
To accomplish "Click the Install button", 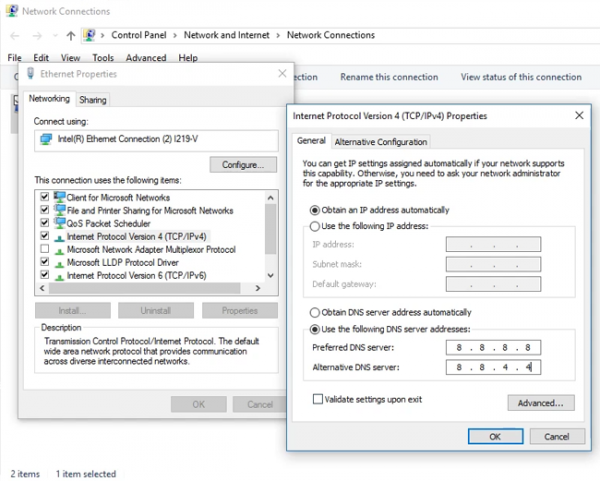I will coord(73,310).
